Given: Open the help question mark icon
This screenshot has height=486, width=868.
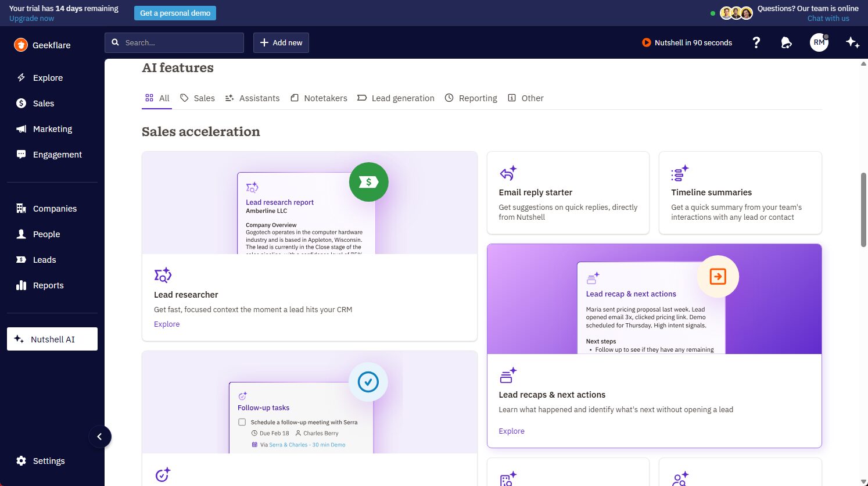Looking at the screenshot, I should click(x=756, y=42).
